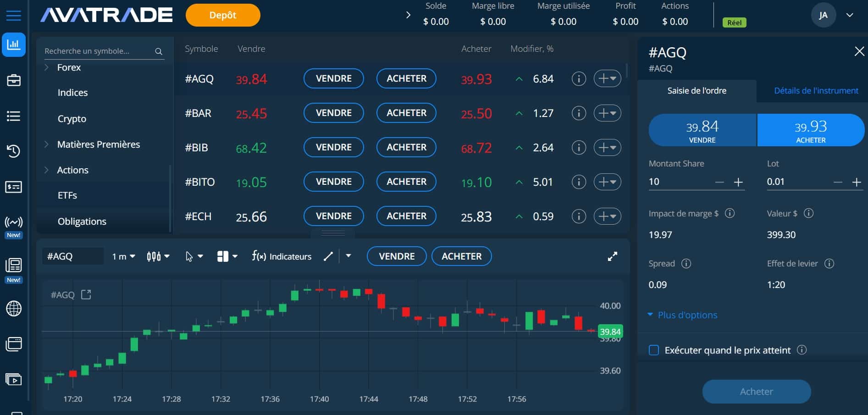
Task: Switch the order side to ACHETER at 39.93
Action: (x=810, y=130)
